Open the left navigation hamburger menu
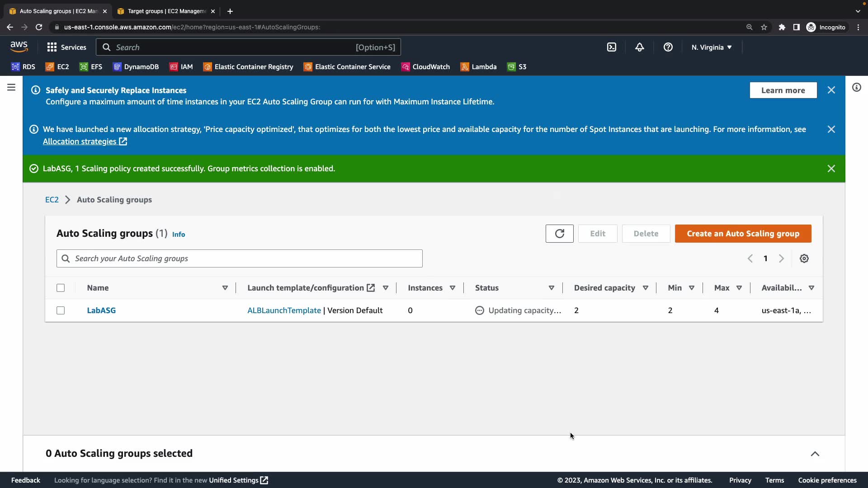This screenshot has width=868, height=488. tap(11, 87)
